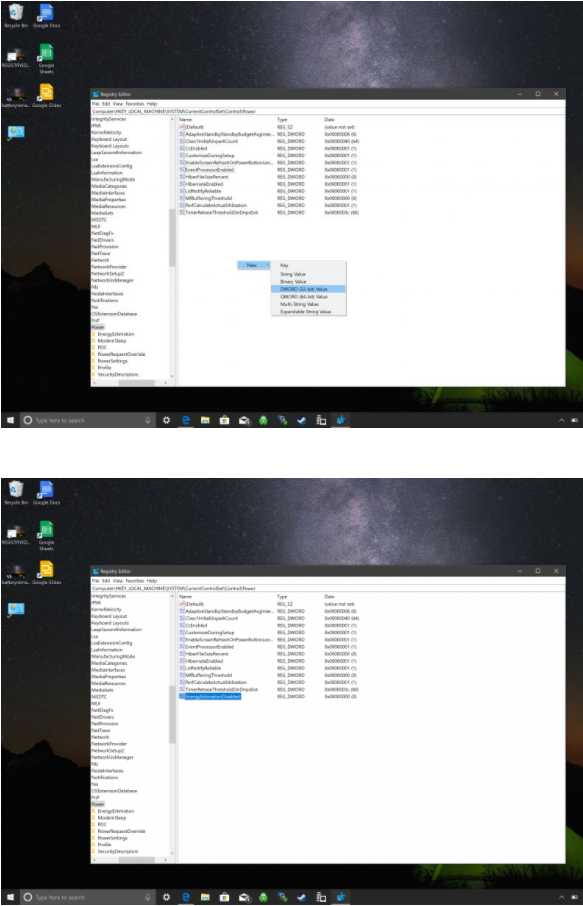
Task: Open Google Sheets shortcut on top screenshot's desktop
Action: (x=46, y=60)
